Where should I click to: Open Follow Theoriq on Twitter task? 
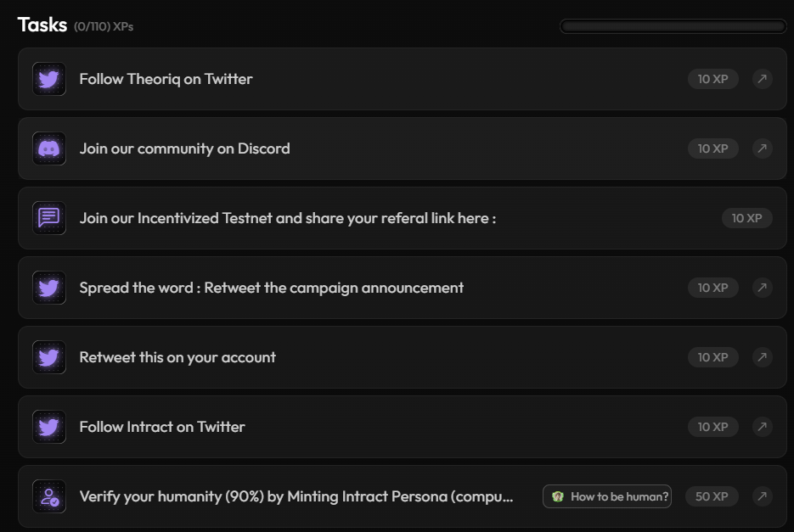(x=166, y=79)
